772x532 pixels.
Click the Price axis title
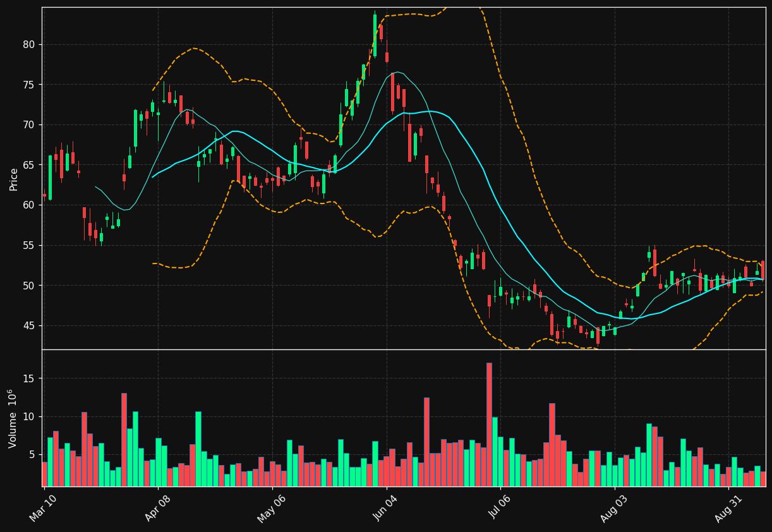(14, 179)
